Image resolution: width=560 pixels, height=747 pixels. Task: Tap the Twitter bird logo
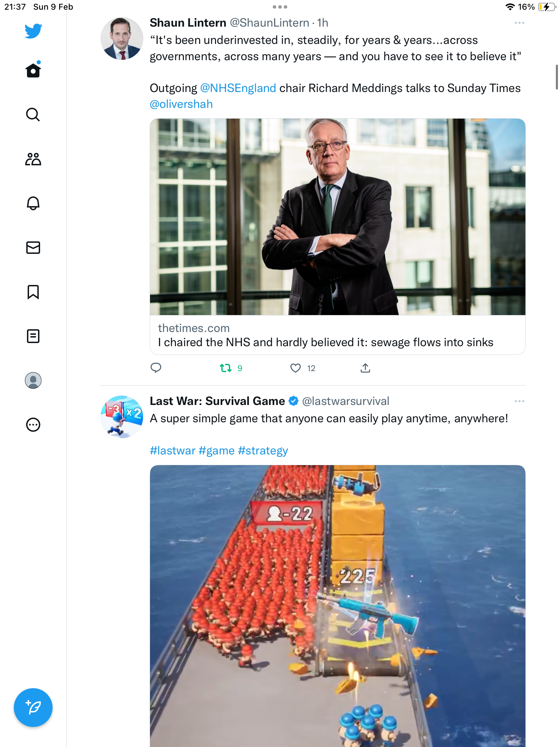coord(33,31)
